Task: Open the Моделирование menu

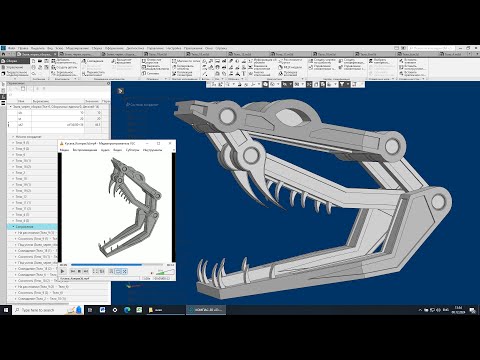Action: click(77, 48)
